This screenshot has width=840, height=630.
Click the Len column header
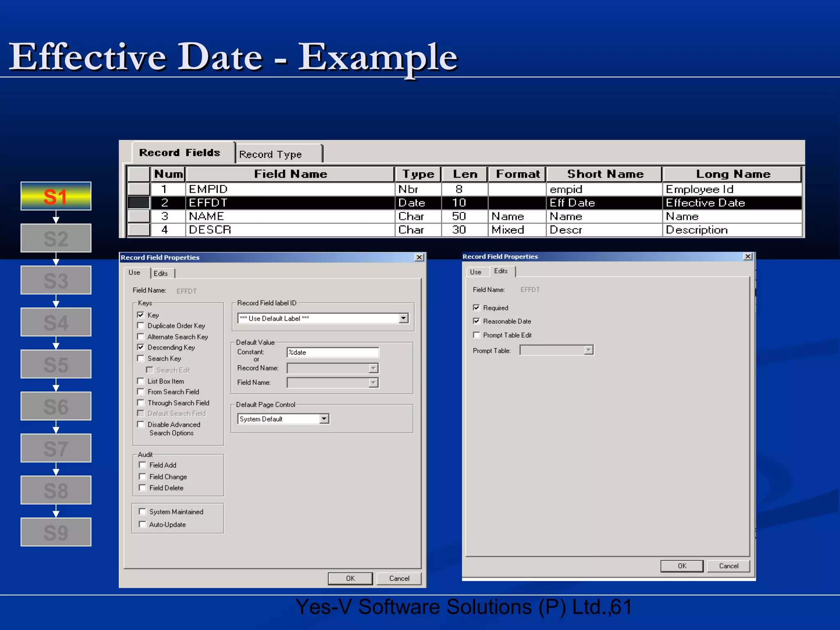(465, 174)
